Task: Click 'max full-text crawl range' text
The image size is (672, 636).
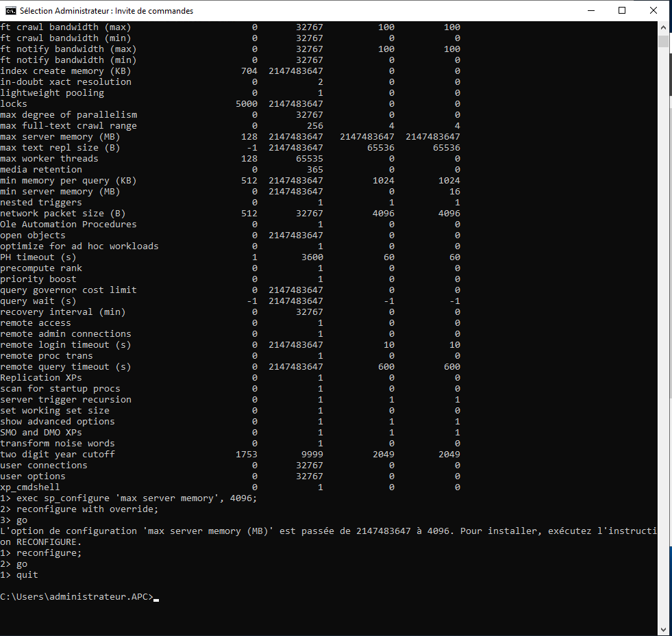Action: tap(69, 125)
